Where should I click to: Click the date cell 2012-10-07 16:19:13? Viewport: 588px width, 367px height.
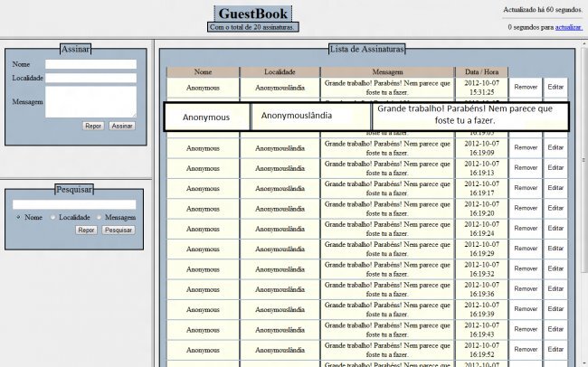(482, 168)
